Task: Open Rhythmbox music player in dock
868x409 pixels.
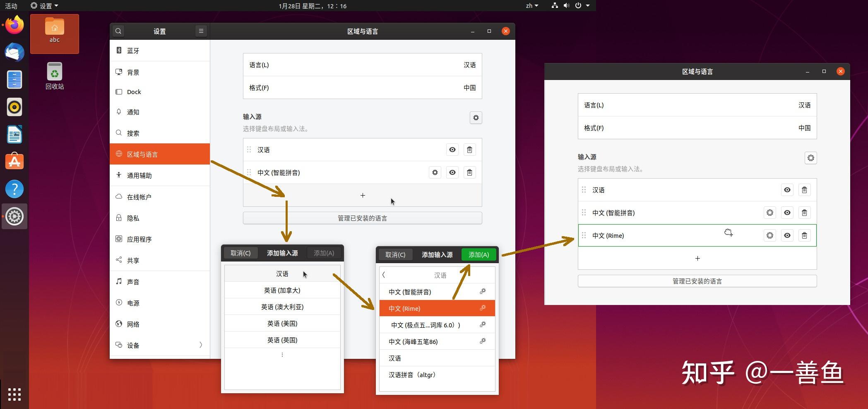Action: click(x=14, y=107)
